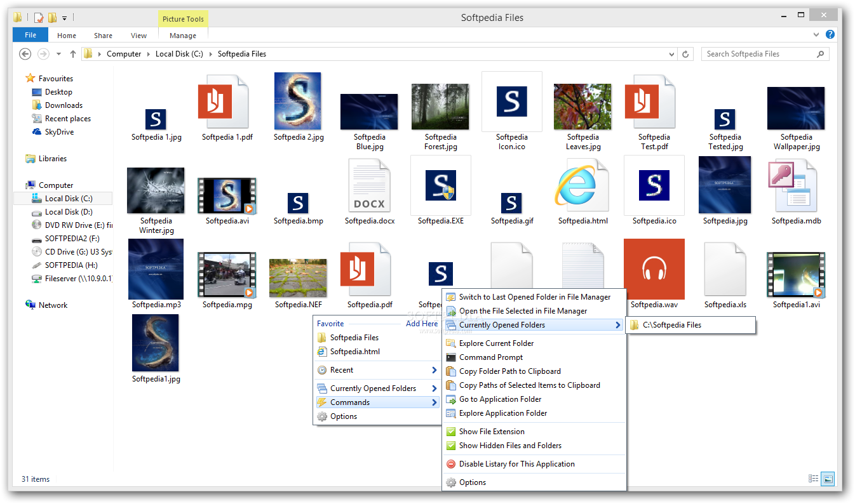Click the Copy Paths of Selected Items icon
The height and width of the screenshot is (504, 855).
(451, 385)
